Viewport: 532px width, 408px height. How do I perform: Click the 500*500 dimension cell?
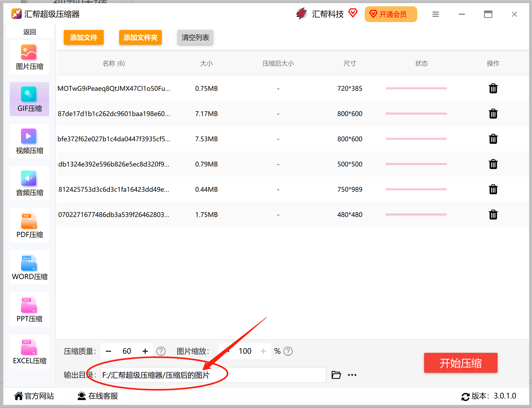(350, 164)
